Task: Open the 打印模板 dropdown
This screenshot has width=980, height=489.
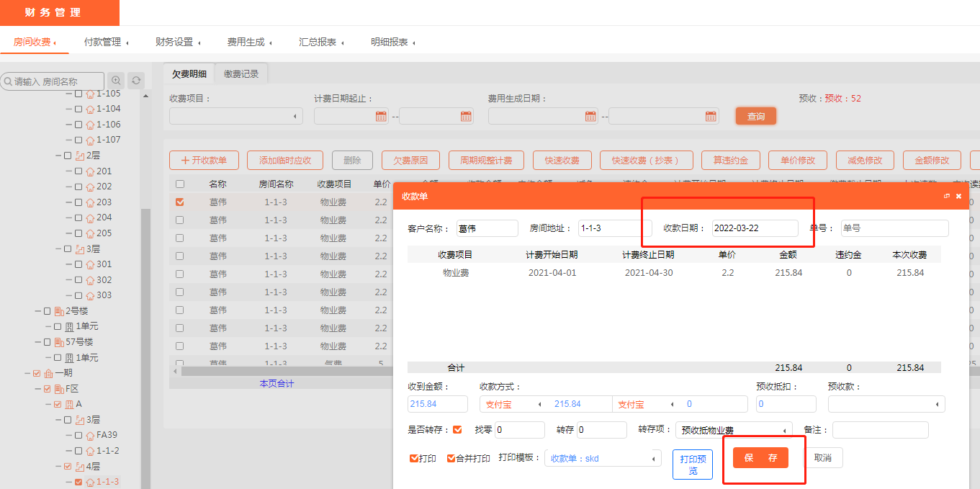Action: tap(602, 458)
